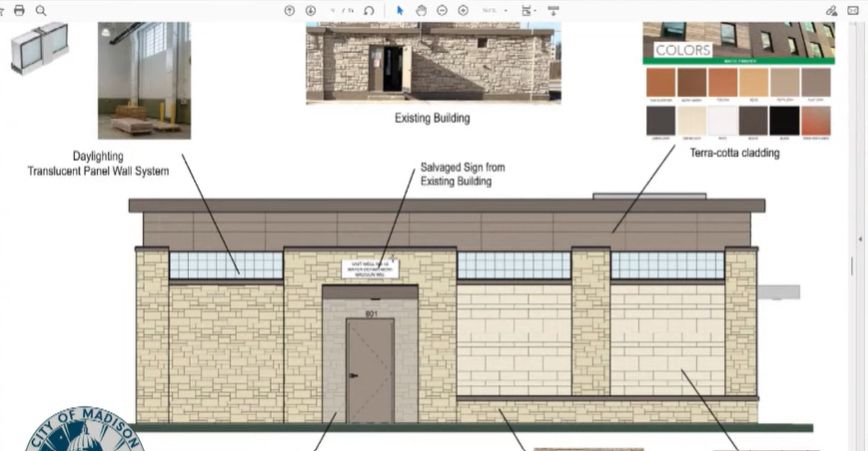
Task: Select the arrow selection tool
Action: (400, 10)
